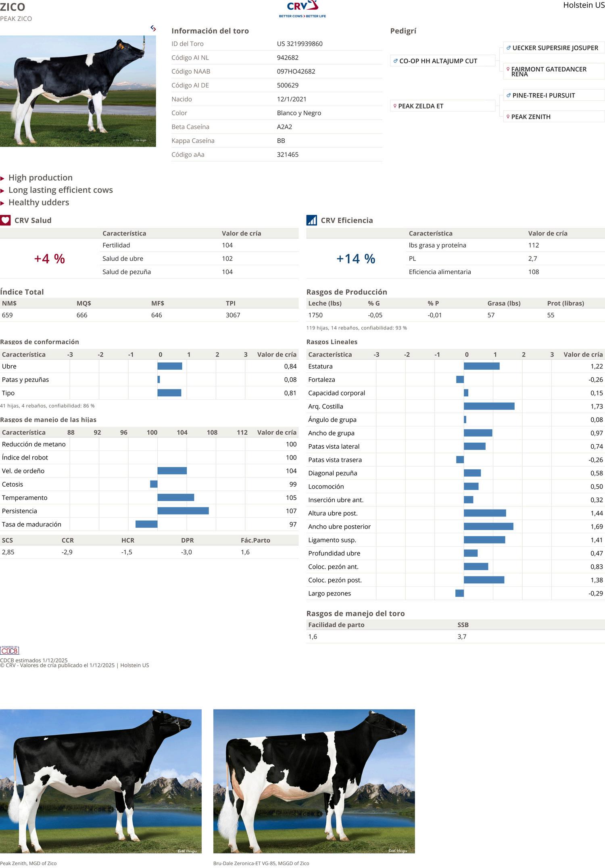This screenshot has height=868, width=605.
Task: Select the Código AI NL value "942682"
Action: point(288,58)
